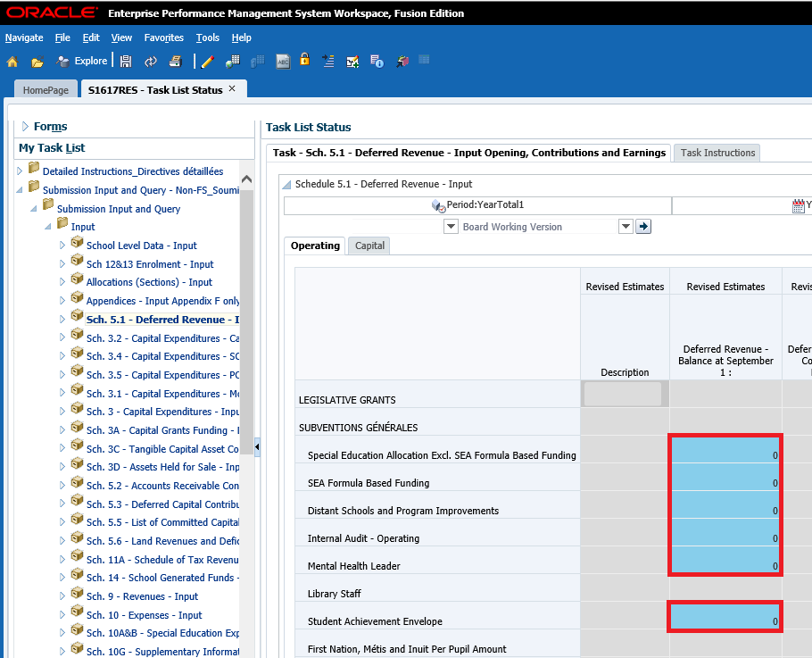Click the Refresh icon in the toolbar

[x=151, y=62]
